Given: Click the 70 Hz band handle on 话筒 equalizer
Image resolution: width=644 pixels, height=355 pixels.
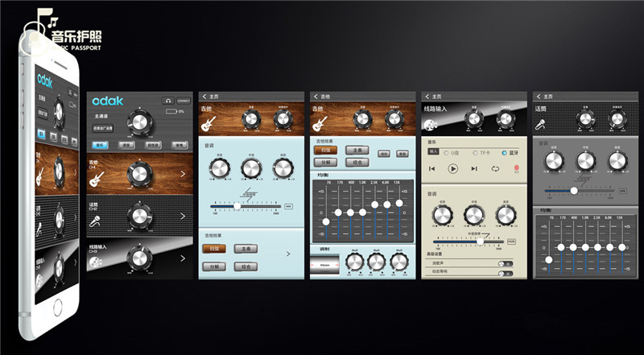Looking at the screenshot, I should [549, 260].
